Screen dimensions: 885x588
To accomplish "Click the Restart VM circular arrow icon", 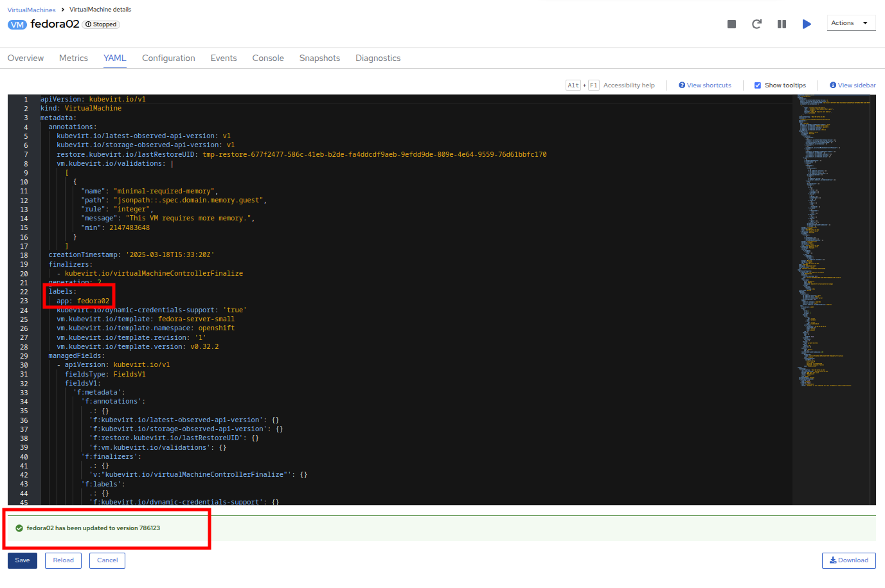I will point(756,24).
